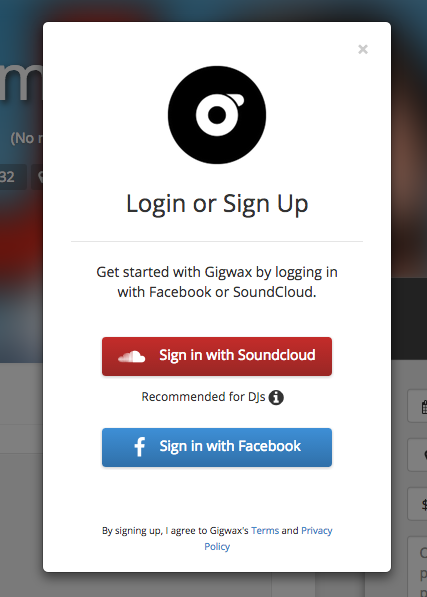Image resolution: width=427 pixels, height=597 pixels.
Task: Close the Login or Sign Up dialog
Action: pyautogui.click(x=363, y=49)
